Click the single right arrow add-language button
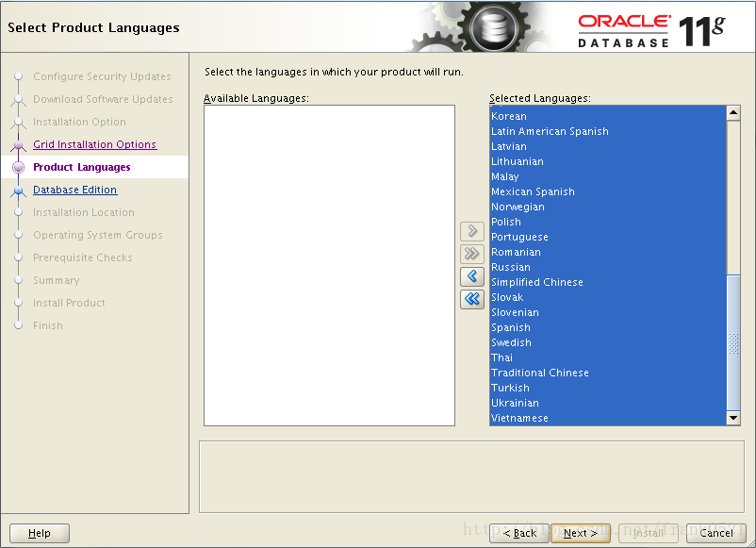 (472, 231)
